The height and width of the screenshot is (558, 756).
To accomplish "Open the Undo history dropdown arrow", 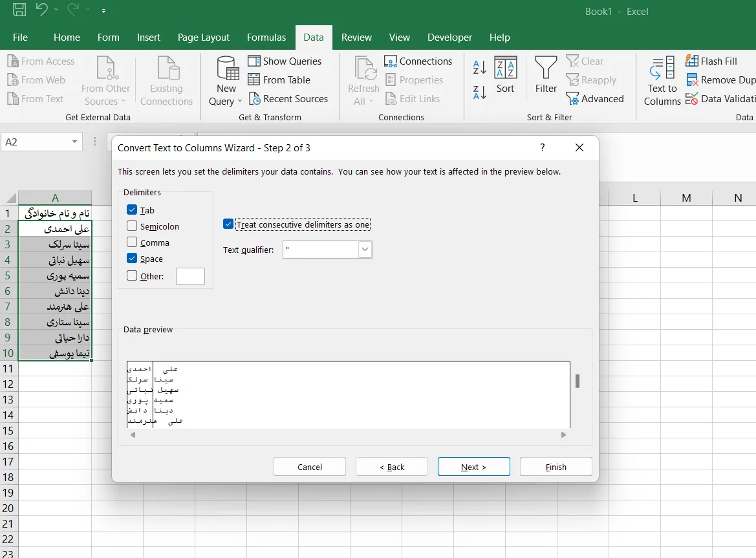I will click(x=56, y=10).
